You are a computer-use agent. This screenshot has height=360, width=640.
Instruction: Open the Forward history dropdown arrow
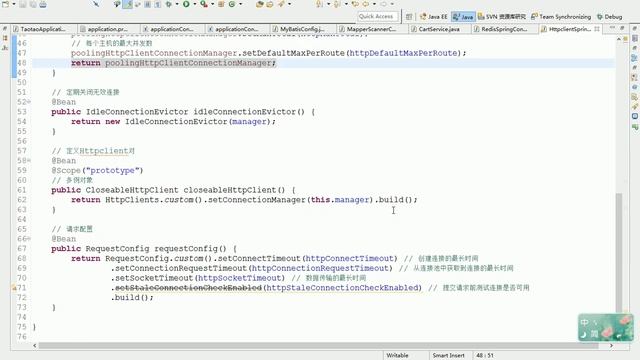pos(392,4)
